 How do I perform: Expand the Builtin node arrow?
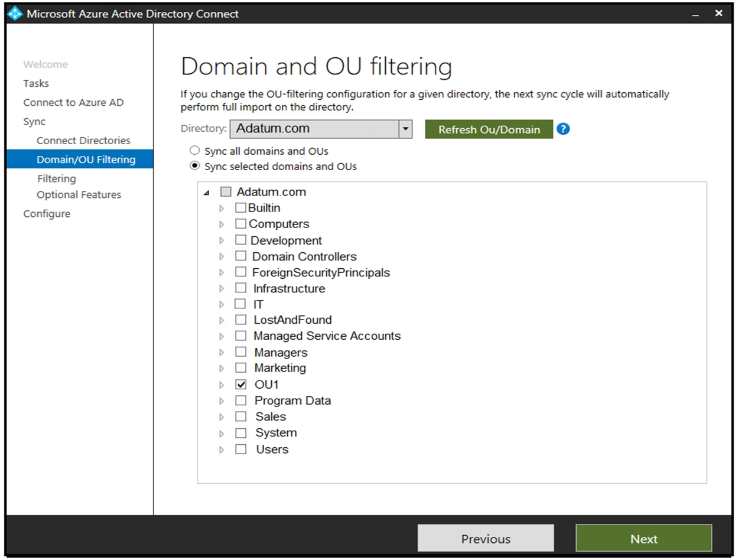[222, 209]
